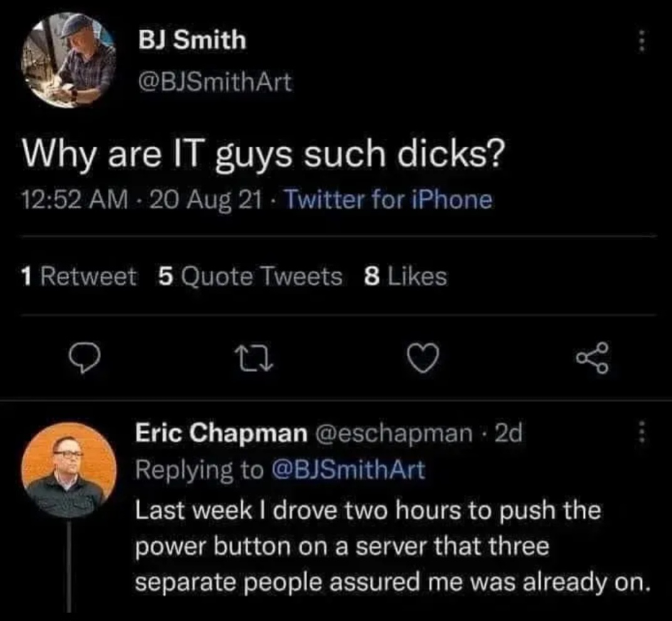Open Eric Chapman's reply about the server
The height and width of the screenshot is (621, 672).
[389, 546]
